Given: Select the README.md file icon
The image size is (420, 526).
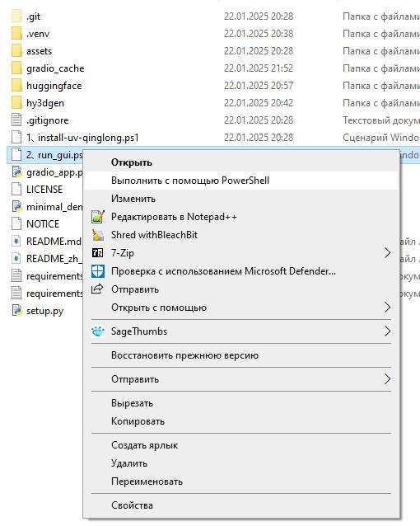Looking at the screenshot, I should (x=16, y=242).
